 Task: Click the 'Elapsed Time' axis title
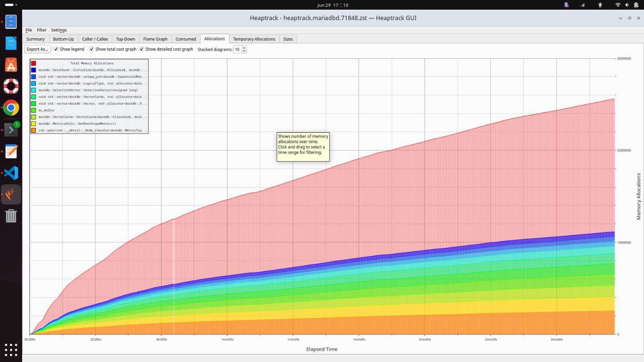pyautogui.click(x=322, y=349)
